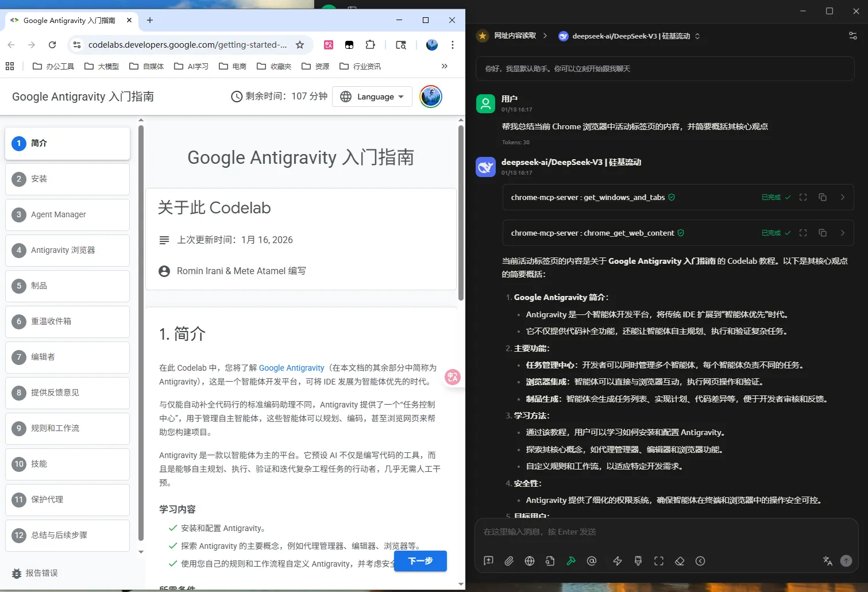Open the Chrome profile avatar
This screenshot has width=868, height=592.
tap(432, 45)
